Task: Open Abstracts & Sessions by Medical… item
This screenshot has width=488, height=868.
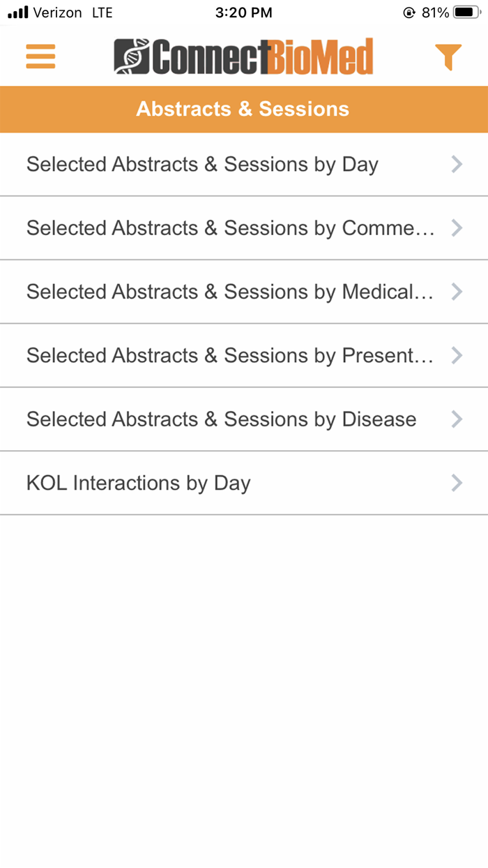Action: coord(230,292)
